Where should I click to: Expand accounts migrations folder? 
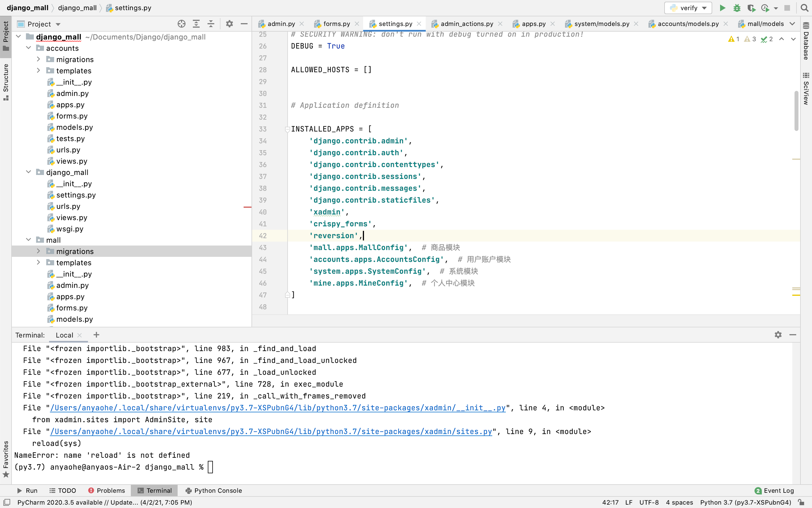click(38, 59)
